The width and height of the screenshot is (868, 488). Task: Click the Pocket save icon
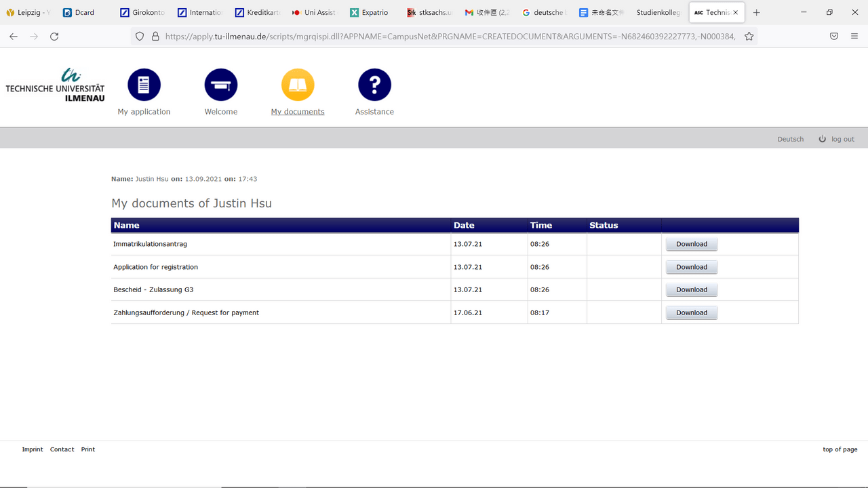pos(834,37)
